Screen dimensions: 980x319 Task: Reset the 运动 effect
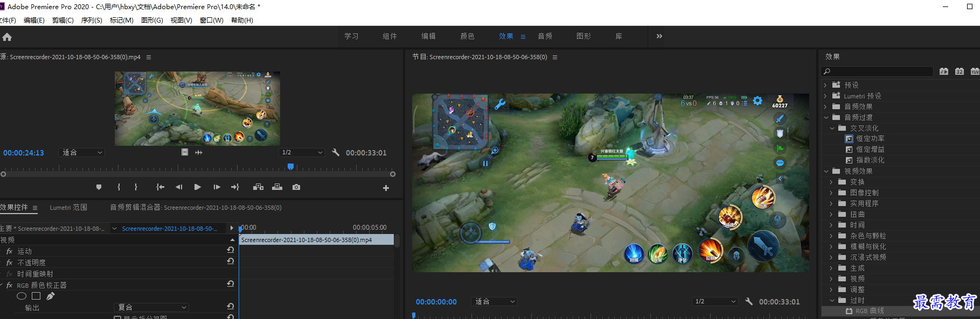[230, 250]
